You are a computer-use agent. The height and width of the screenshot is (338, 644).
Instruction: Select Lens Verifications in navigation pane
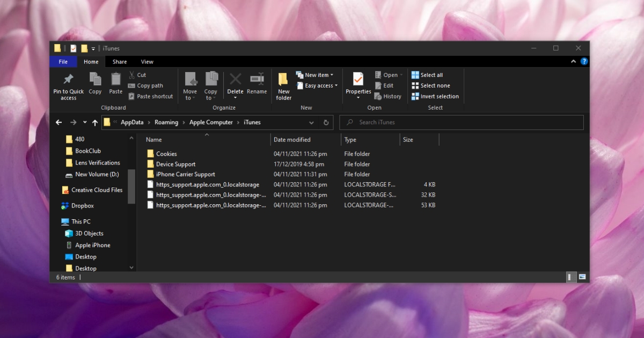click(x=97, y=163)
